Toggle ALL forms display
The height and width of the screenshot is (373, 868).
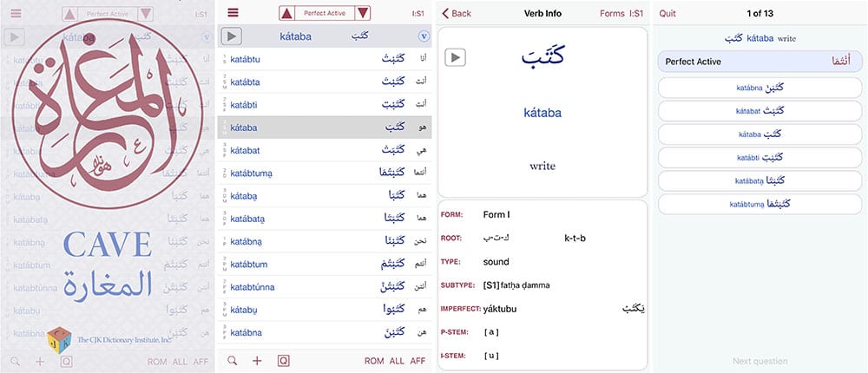click(397, 361)
